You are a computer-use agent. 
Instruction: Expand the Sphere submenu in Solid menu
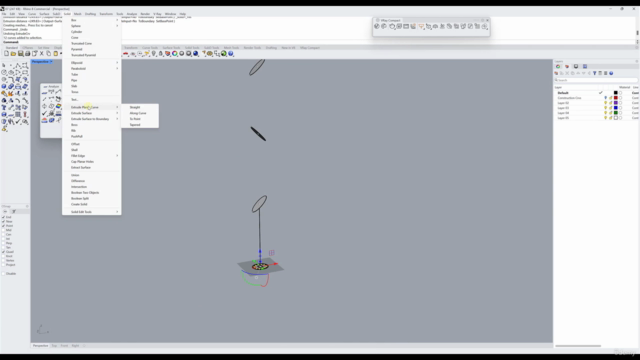(x=91, y=26)
